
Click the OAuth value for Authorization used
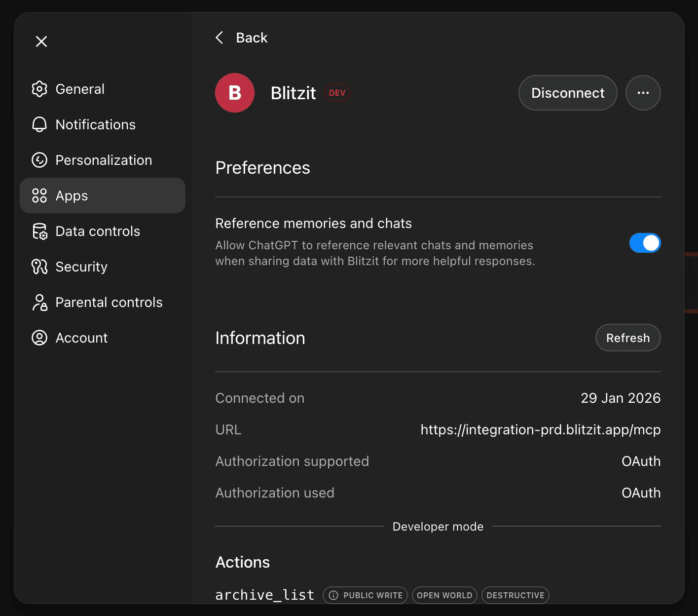641,493
